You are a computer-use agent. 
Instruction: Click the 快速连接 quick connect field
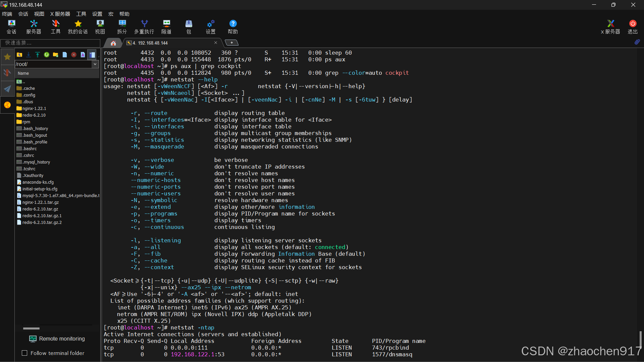50,43
